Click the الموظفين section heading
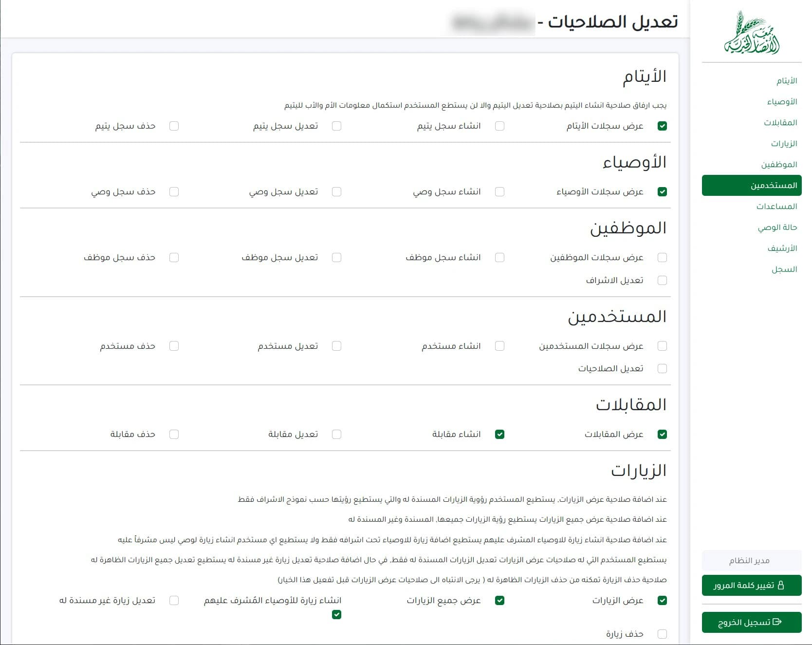812x645 pixels. tap(628, 228)
